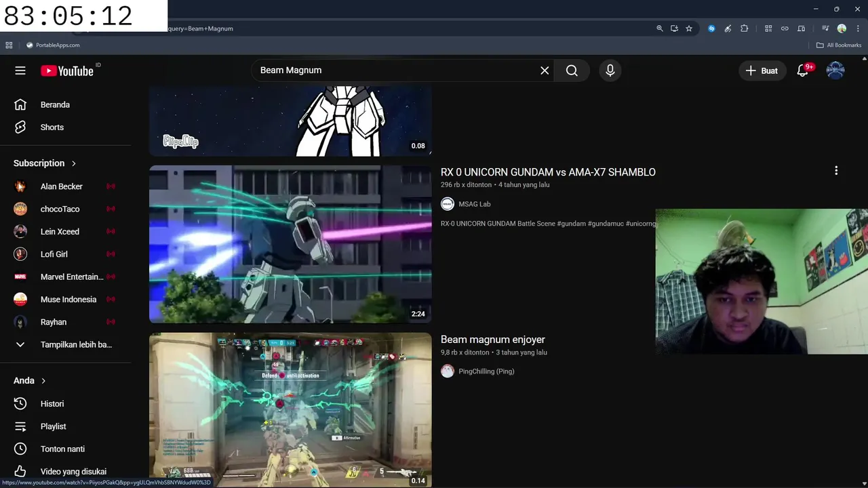868x488 pixels.
Task: Open the All Bookmarks folder
Action: pos(839,45)
